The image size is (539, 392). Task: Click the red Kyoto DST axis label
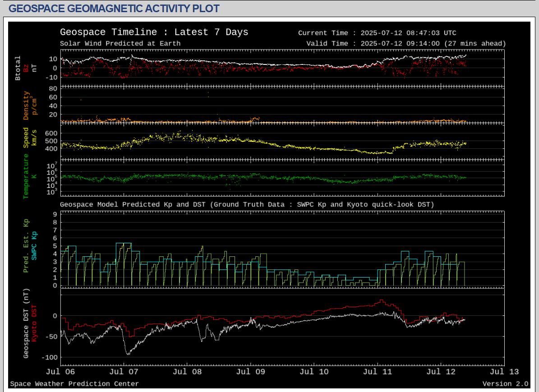point(34,323)
